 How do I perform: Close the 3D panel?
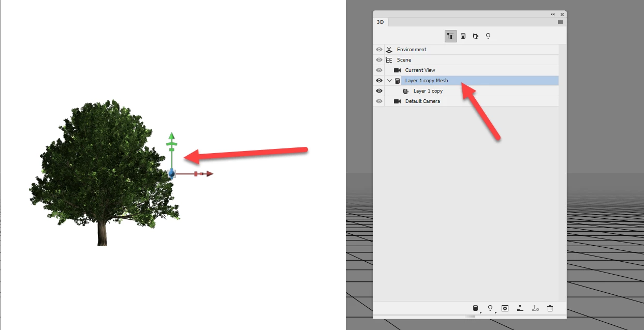point(562,14)
